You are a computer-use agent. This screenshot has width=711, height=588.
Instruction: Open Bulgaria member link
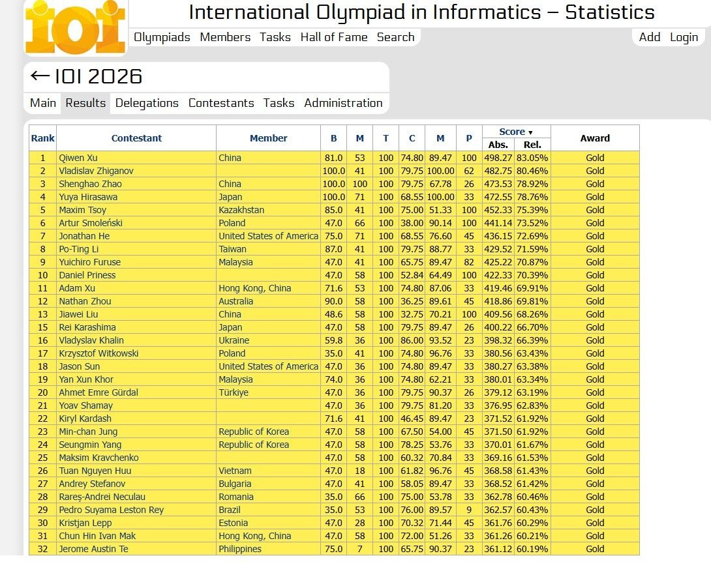coord(235,484)
